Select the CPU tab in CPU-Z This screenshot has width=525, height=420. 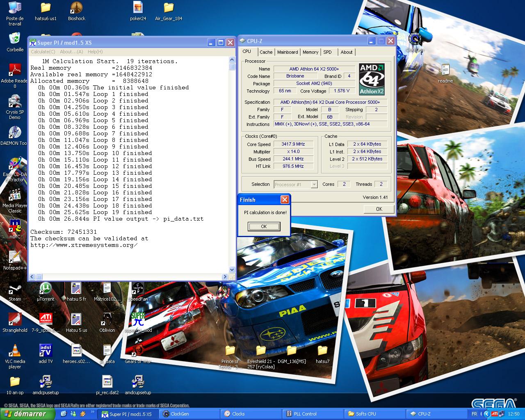coord(247,51)
